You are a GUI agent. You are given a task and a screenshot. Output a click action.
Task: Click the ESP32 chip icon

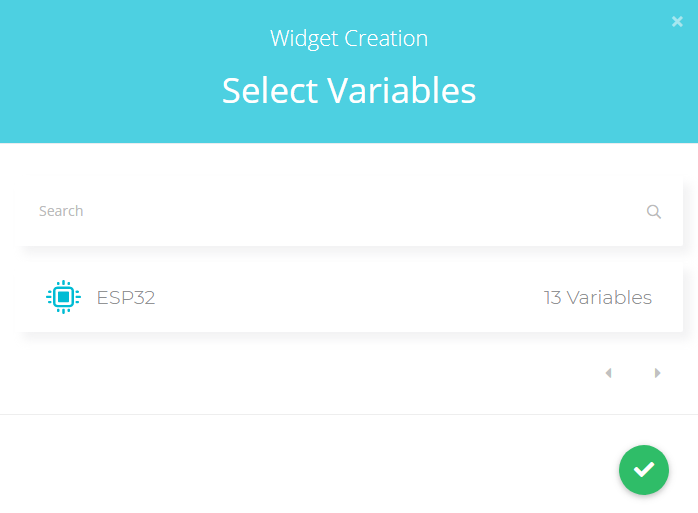pos(63,297)
